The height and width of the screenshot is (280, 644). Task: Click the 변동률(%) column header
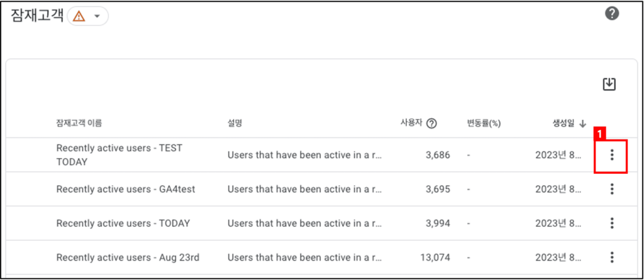click(x=481, y=124)
